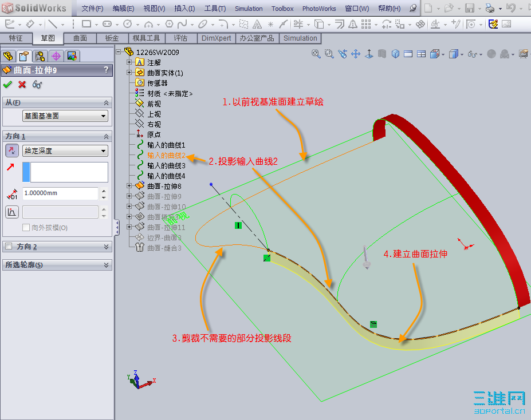Image resolution: width=531 pixels, height=420 pixels.
Task: Click the help question mark in PropertyManager
Action: (107, 70)
